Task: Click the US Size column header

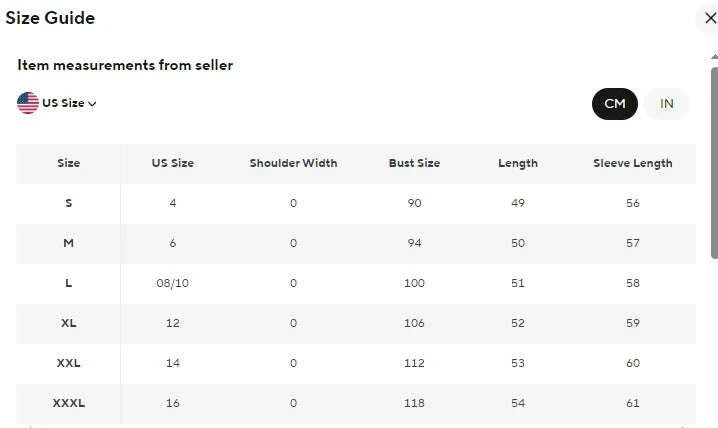Action: [173, 163]
